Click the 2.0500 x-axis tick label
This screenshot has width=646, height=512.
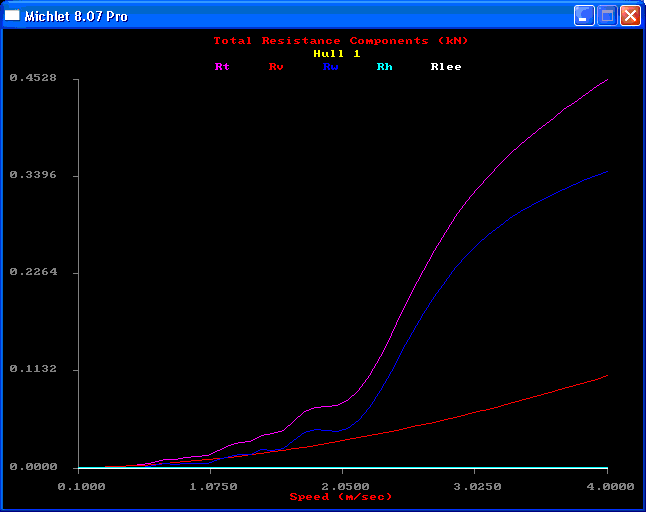pyautogui.click(x=343, y=486)
